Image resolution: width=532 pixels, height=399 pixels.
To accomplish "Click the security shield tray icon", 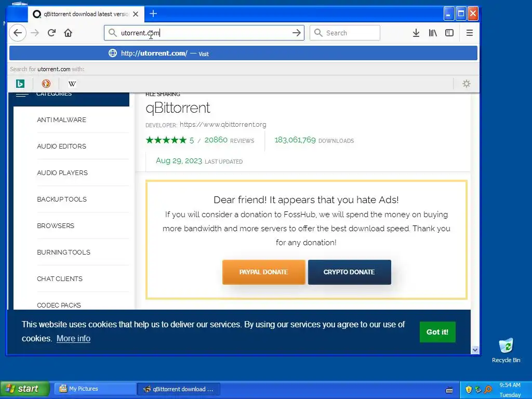I will [x=469, y=389].
